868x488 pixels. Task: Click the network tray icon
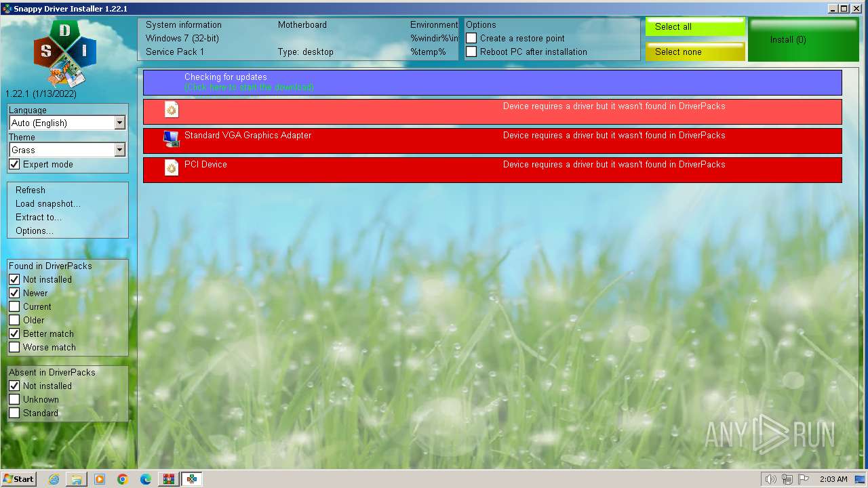[x=787, y=479]
